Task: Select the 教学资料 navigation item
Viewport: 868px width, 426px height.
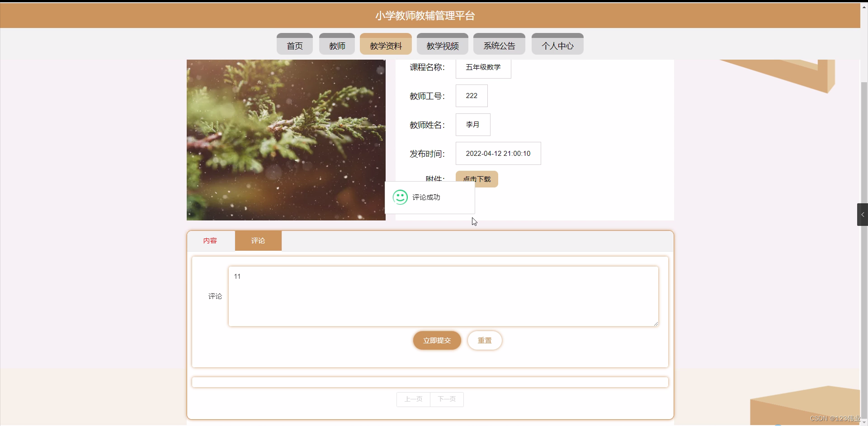Action: 385,44
